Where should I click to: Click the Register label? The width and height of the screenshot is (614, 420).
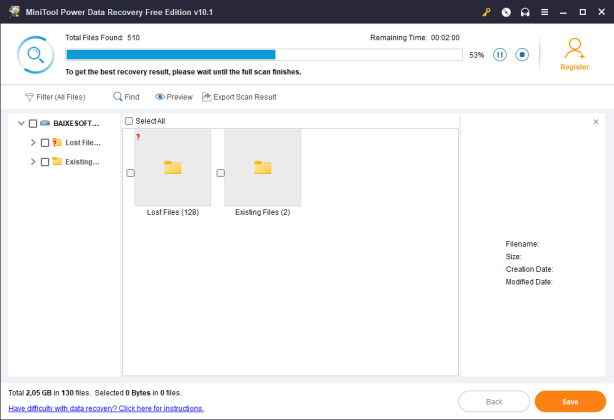tap(574, 67)
